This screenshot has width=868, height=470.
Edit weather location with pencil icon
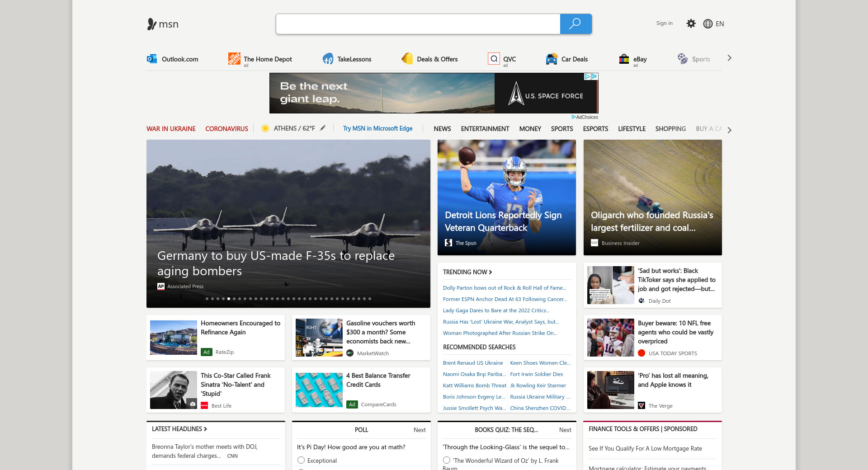pyautogui.click(x=323, y=128)
